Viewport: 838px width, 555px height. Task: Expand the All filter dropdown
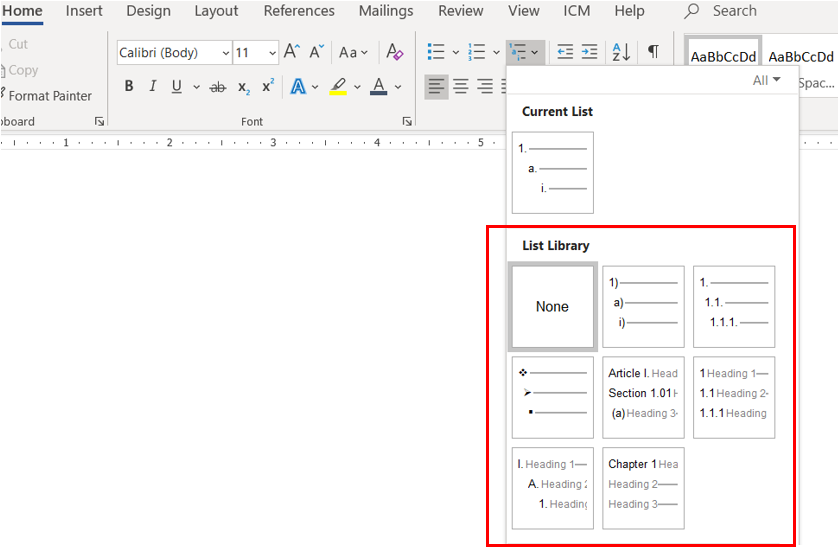[766, 80]
